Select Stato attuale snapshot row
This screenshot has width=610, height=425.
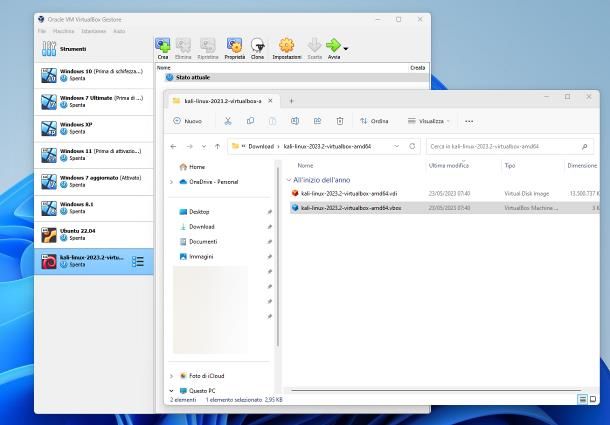(x=296, y=77)
